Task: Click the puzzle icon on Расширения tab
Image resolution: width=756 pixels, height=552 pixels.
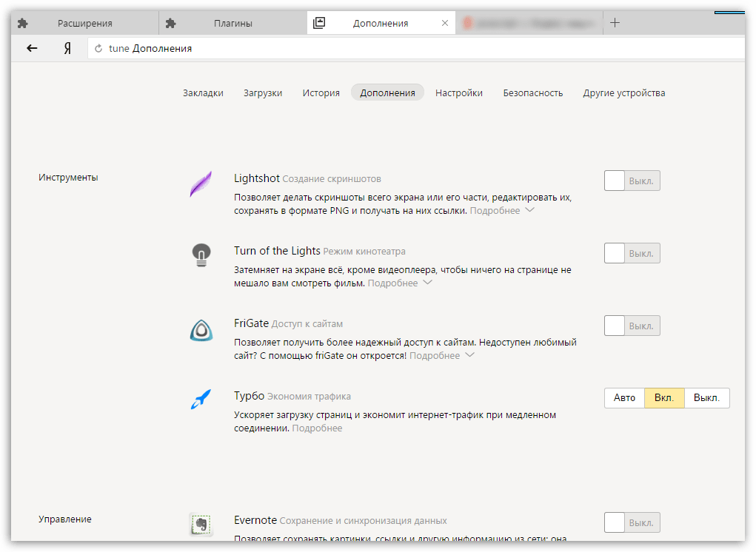Action: pyautogui.click(x=23, y=23)
